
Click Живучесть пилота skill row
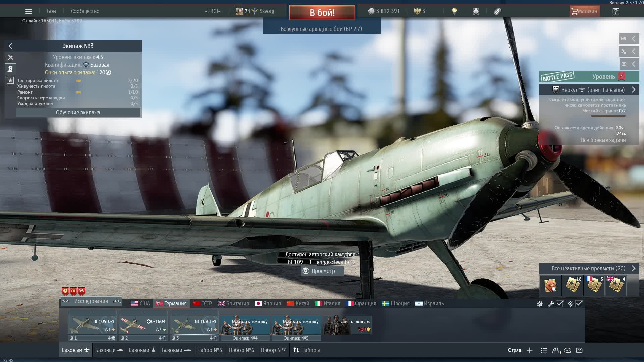[77, 86]
